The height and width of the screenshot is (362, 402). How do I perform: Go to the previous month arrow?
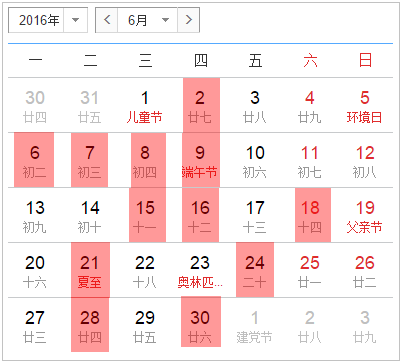click(x=107, y=20)
